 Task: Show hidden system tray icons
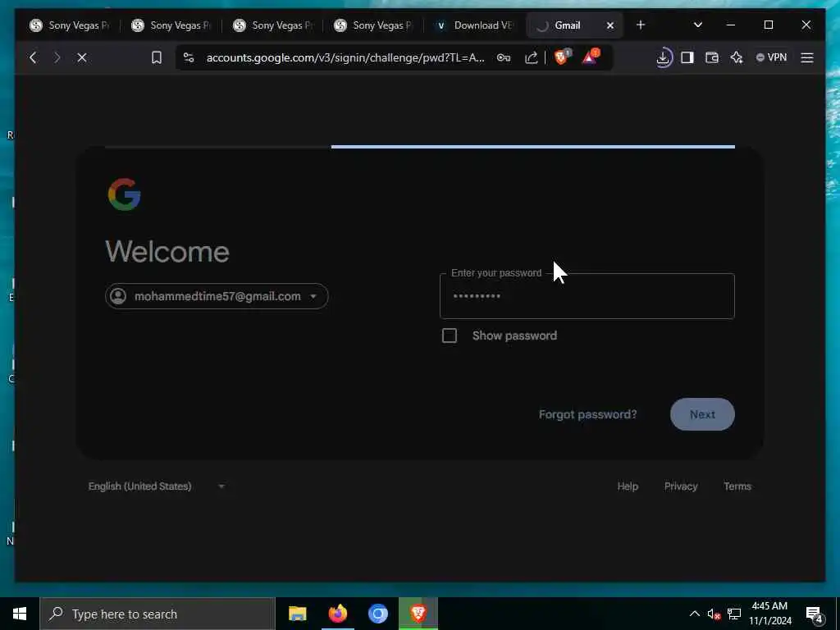click(x=694, y=614)
